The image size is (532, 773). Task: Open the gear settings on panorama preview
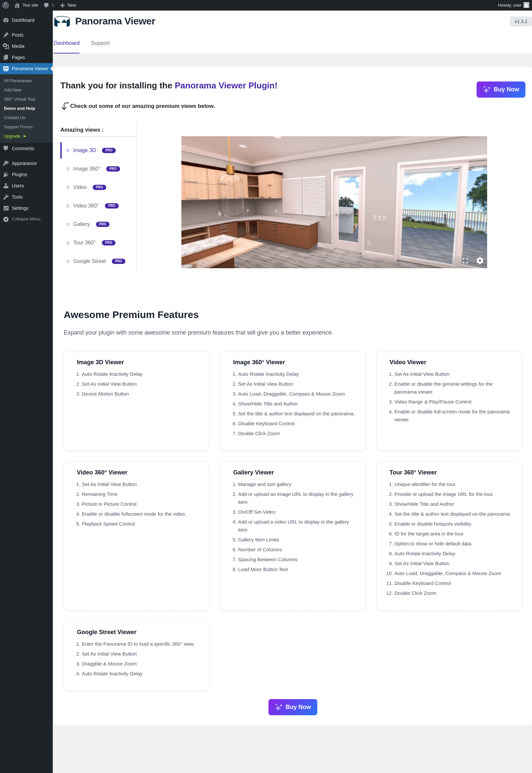[x=480, y=261]
